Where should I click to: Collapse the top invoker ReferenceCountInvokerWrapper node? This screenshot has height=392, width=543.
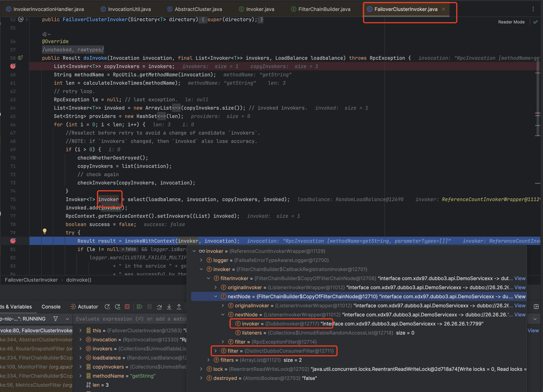click(x=194, y=251)
